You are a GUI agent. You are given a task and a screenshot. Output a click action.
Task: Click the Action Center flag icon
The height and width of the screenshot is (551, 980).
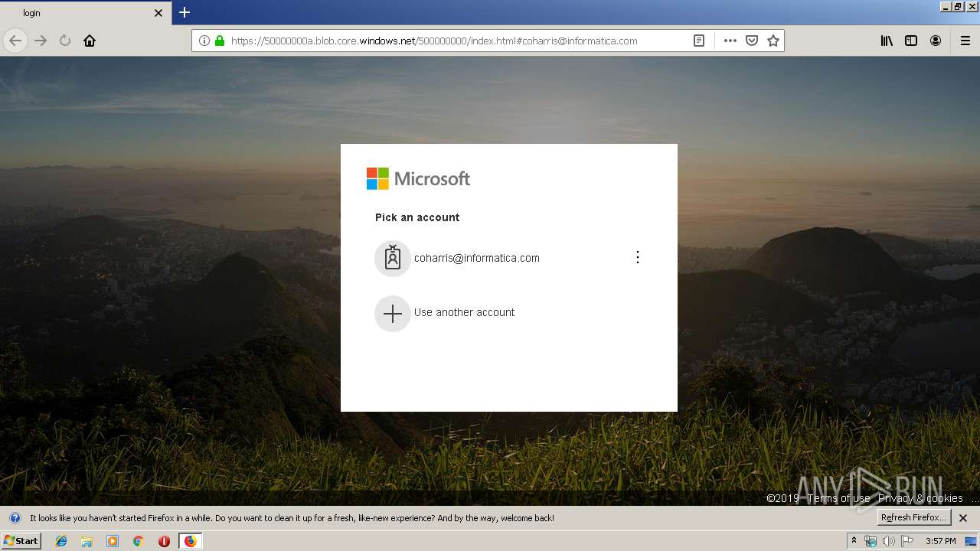[x=907, y=541]
